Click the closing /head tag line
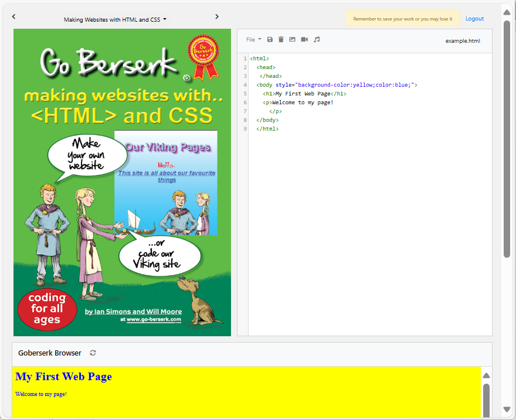Viewport: 516px width, 420px height. coord(270,76)
